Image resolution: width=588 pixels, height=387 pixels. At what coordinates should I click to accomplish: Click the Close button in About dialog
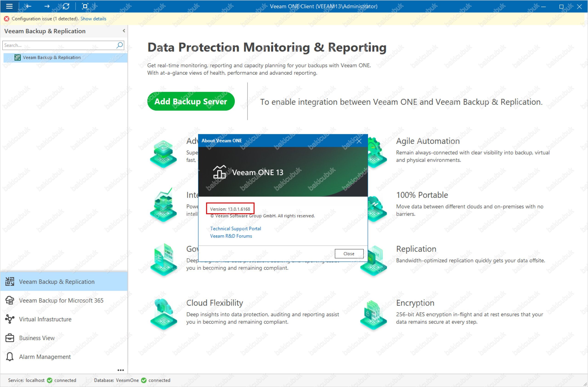[349, 254]
